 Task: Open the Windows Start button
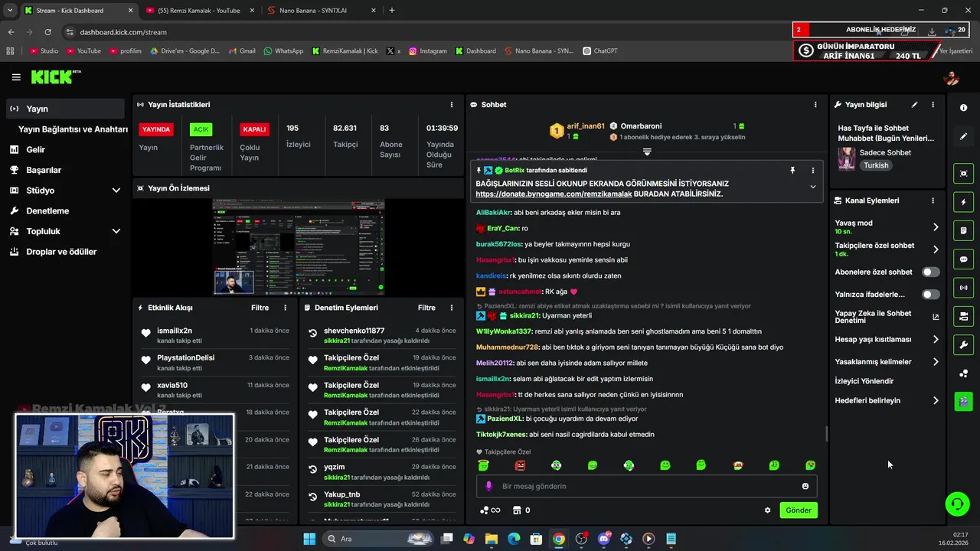pyautogui.click(x=309, y=539)
